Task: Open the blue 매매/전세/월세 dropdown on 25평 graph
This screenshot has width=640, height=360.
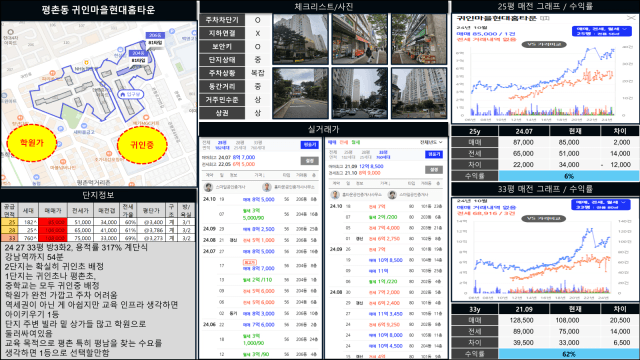Action: point(601,31)
